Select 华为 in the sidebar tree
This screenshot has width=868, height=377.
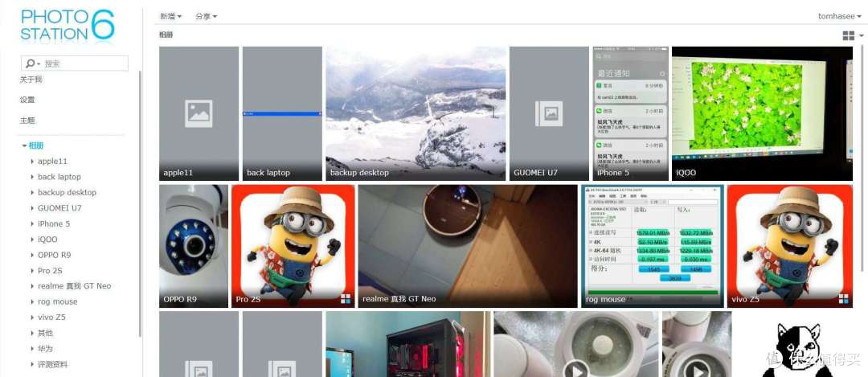(x=45, y=349)
